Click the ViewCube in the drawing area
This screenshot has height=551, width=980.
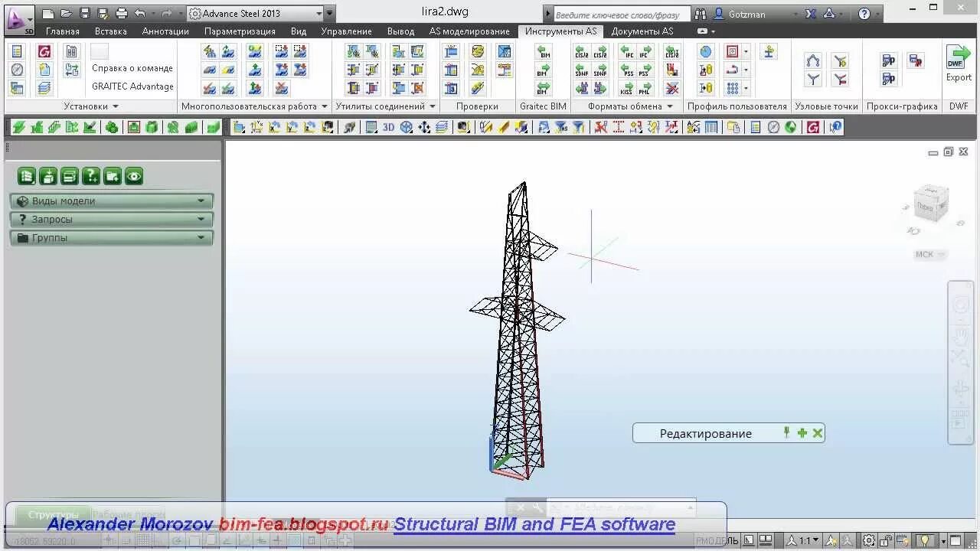point(932,204)
